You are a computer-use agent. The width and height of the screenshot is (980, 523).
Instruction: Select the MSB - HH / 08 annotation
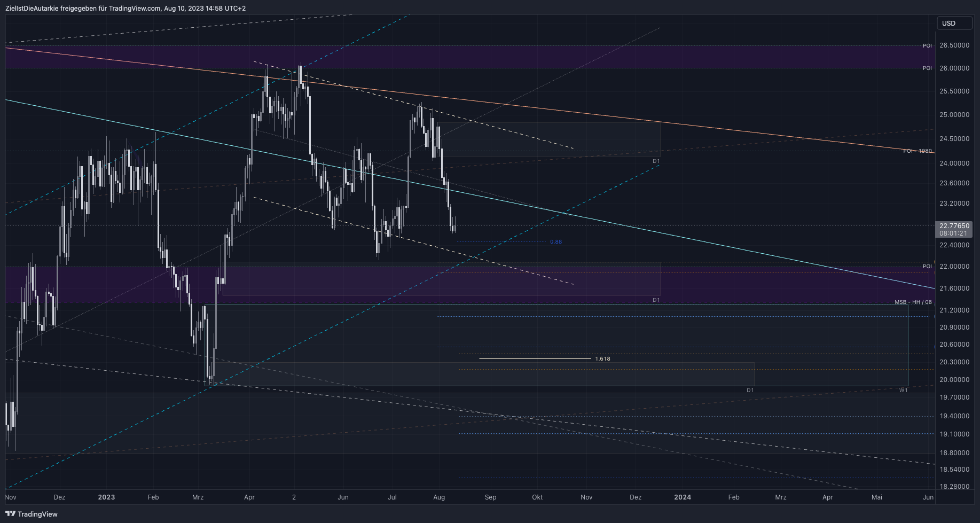coord(913,302)
